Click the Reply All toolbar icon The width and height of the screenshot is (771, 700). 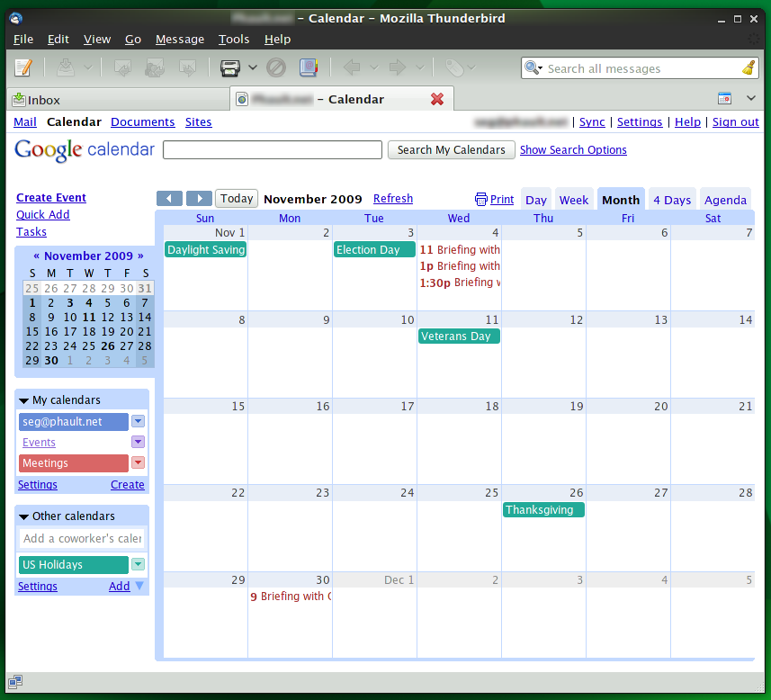point(155,67)
